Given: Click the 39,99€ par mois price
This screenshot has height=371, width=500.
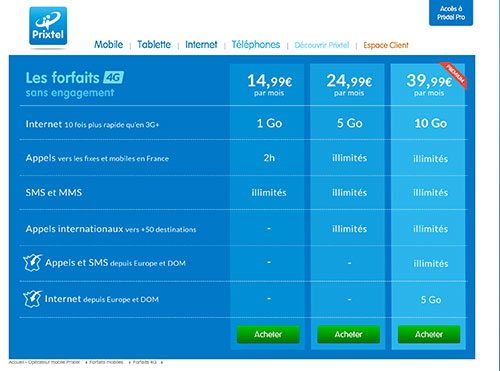Looking at the screenshot, I should (429, 85).
